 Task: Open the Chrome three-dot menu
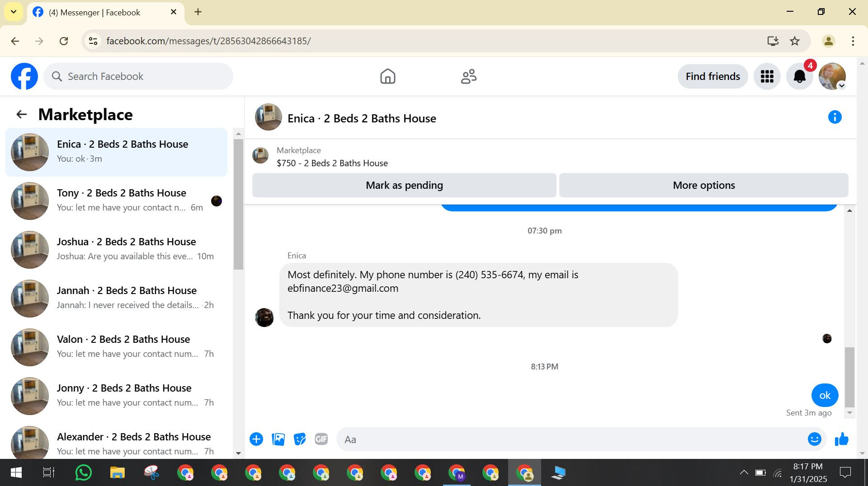[853, 41]
